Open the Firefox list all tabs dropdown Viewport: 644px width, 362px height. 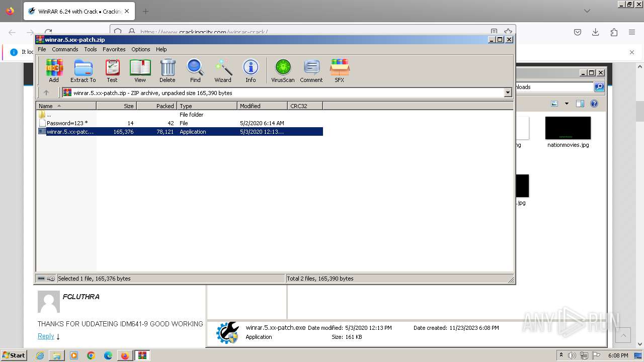pyautogui.click(x=587, y=11)
